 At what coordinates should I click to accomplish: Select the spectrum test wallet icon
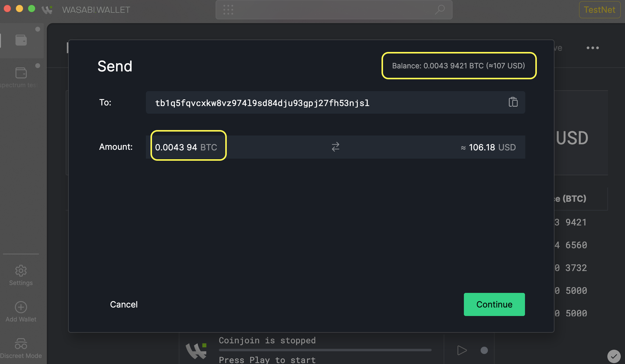pyautogui.click(x=21, y=73)
